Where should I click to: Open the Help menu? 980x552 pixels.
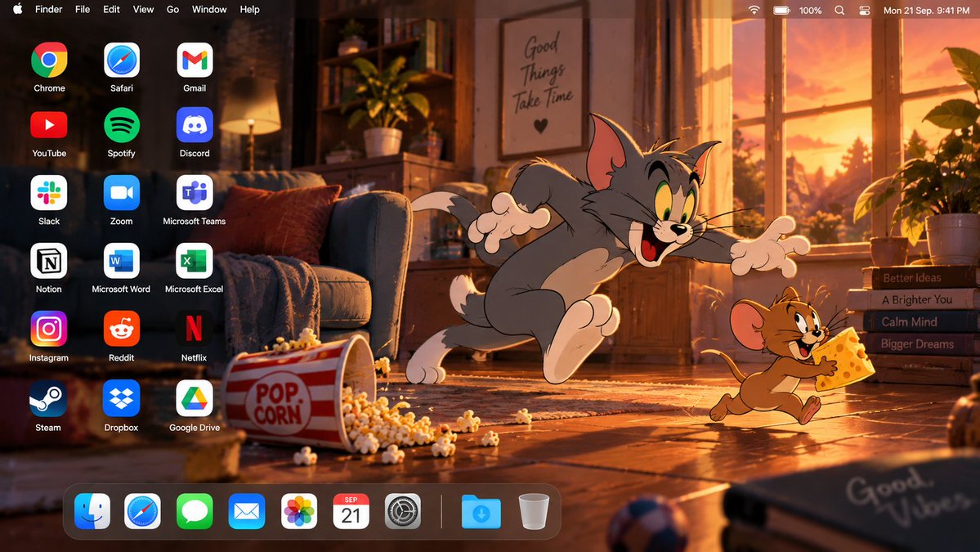[x=249, y=9]
